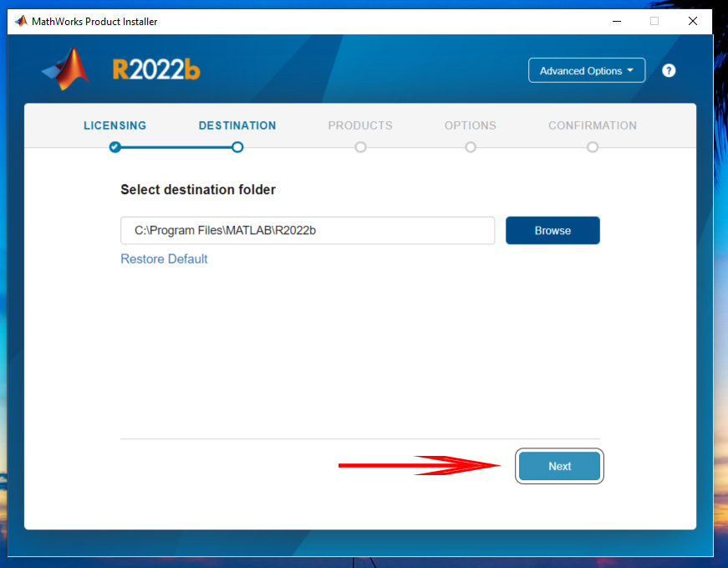Screen dimensions: 728x568
Task: Click the Destination step circle indicator
Action: pos(237,147)
